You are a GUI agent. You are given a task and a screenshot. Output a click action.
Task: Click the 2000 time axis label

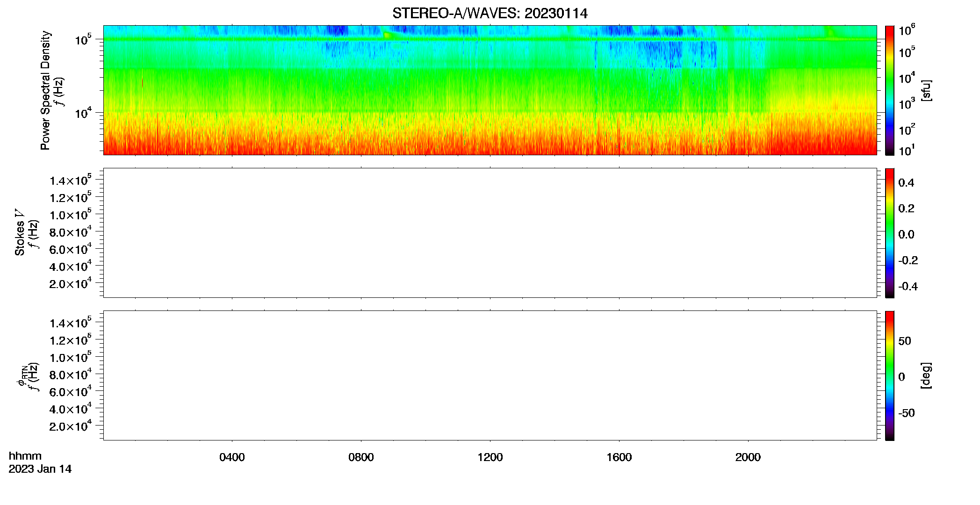748,457
